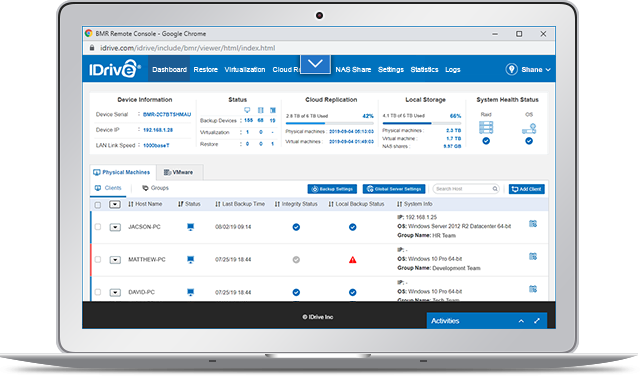Click the OS health status icon
This screenshot has width=640, height=376.
point(529,129)
